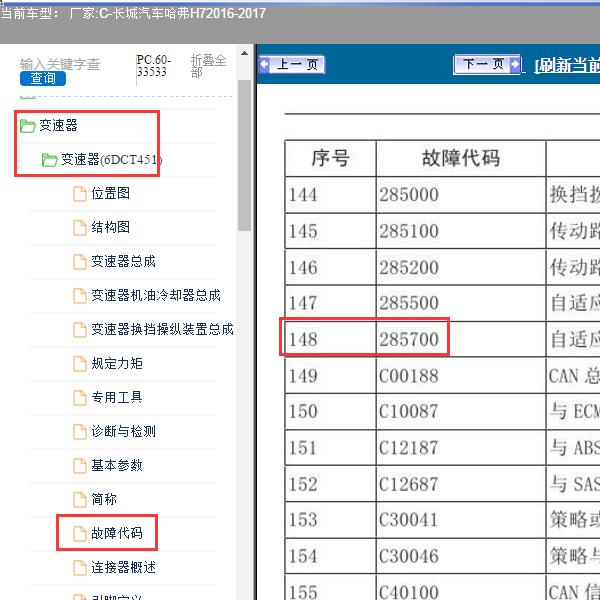Open the 变速器换挡操纵装置总成 document
This screenshot has width=600, height=600.
click(x=162, y=329)
